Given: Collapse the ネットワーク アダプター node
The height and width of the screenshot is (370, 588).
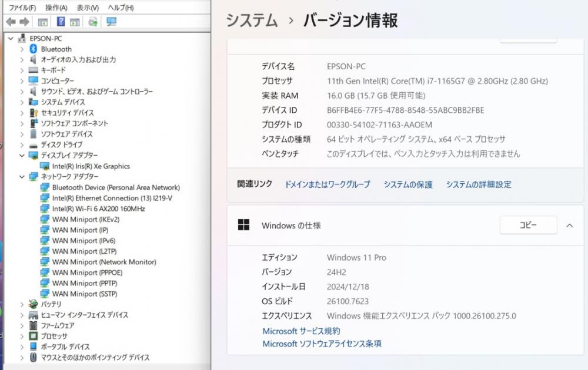Looking at the screenshot, I should coord(22,177).
